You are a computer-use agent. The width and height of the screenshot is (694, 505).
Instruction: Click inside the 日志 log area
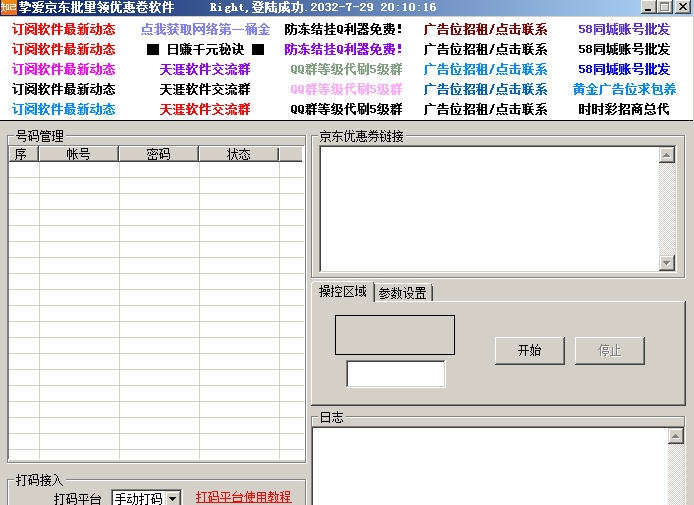tap(490, 466)
